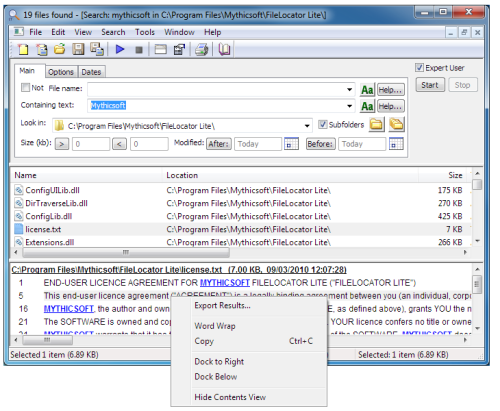Click the printer toolbar icon
Screen dimensions: 500x411
[202, 49]
